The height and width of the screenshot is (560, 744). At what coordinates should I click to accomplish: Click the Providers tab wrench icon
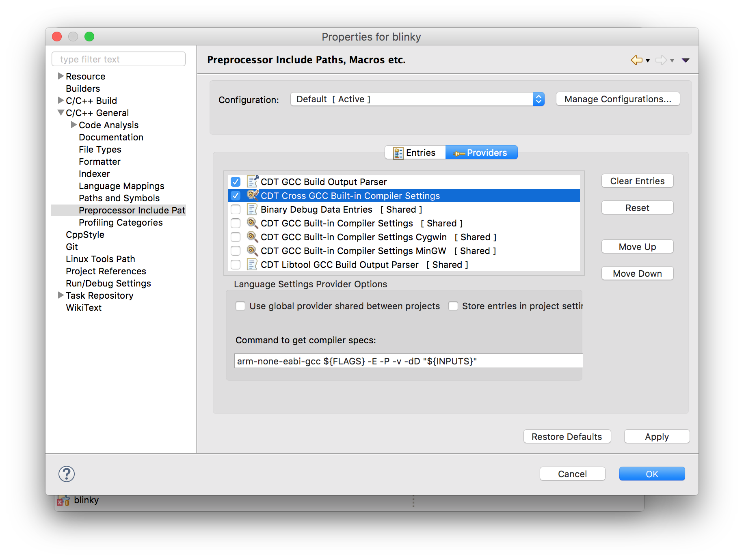[x=459, y=153]
